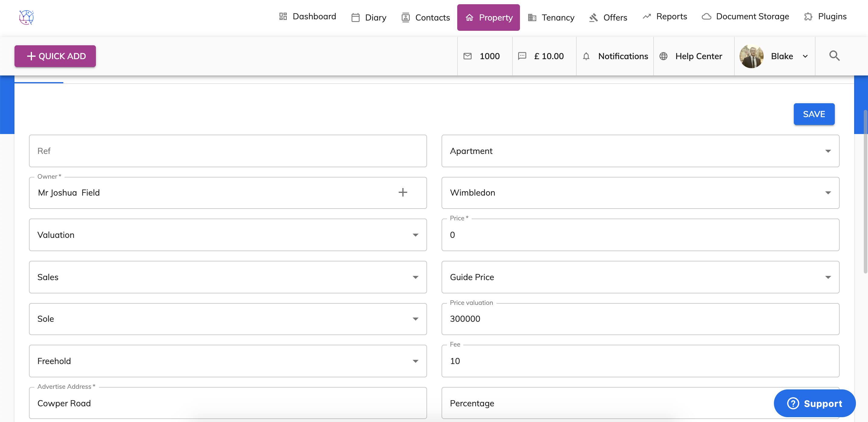Expand the Apartment property type dropdown
Viewport: 868px width, 422px height.
tap(828, 151)
